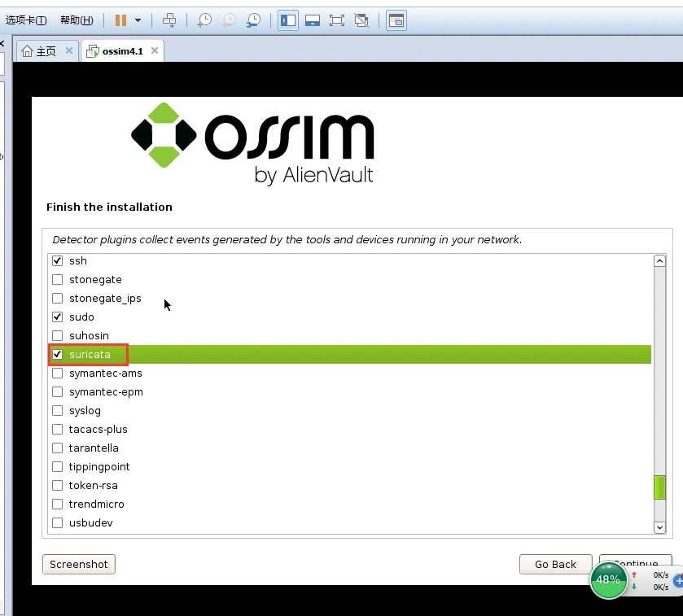
Task: Send Ctrl+Alt+Del to the VM
Action: [x=169, y=20]
